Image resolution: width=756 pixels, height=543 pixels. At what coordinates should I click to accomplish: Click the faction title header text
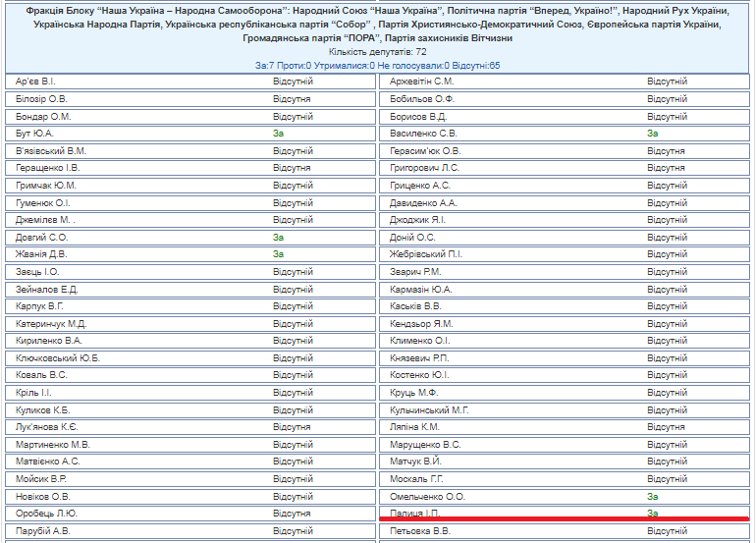(378, 24)
